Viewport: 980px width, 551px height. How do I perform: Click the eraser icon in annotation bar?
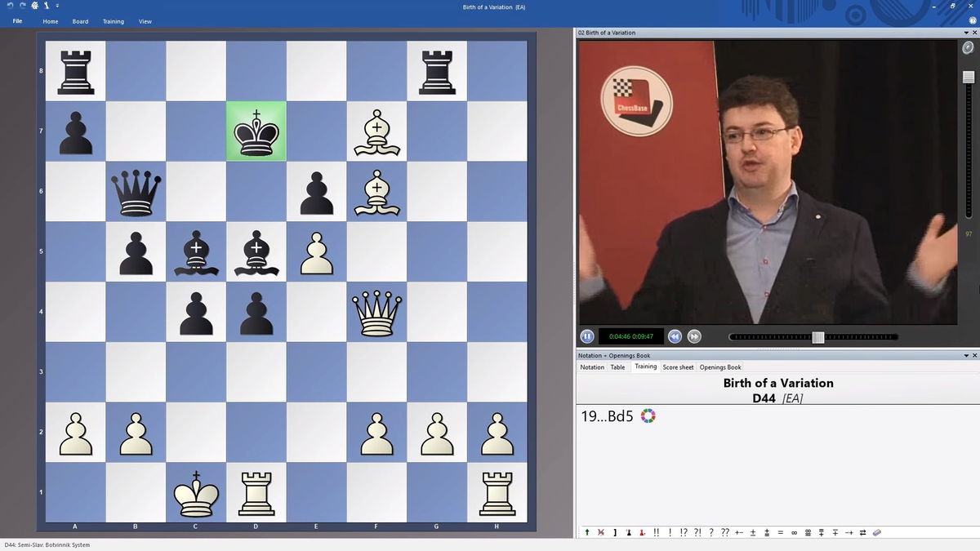tap(877, 532)
